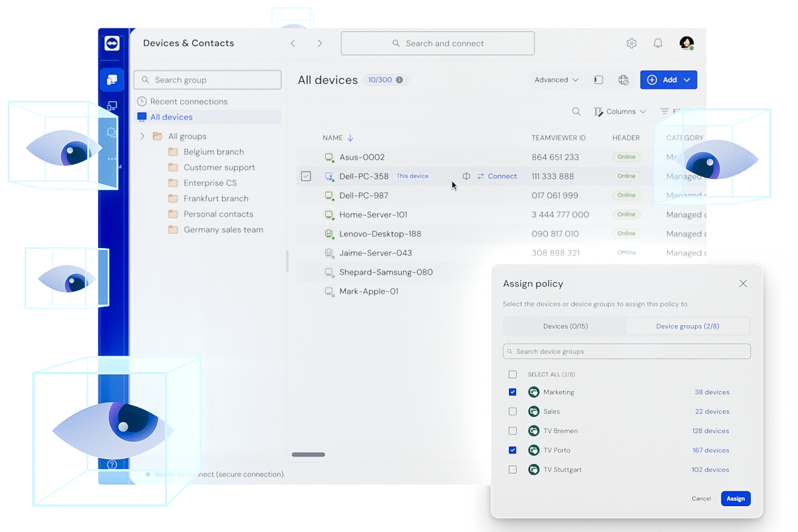The width and height of the screenshot is (798, 532).
Task: Uncheck the Marketing device group
Action: [513, 392]
